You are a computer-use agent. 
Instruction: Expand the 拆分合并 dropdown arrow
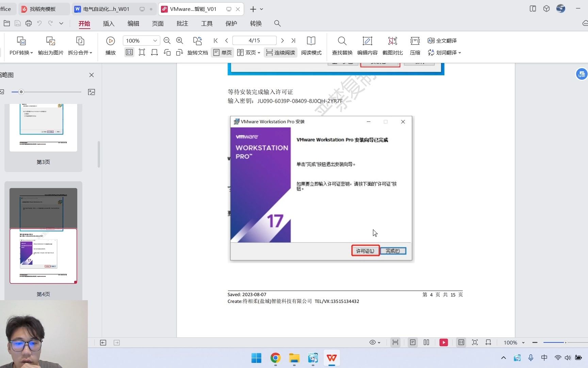click(91, 53)
